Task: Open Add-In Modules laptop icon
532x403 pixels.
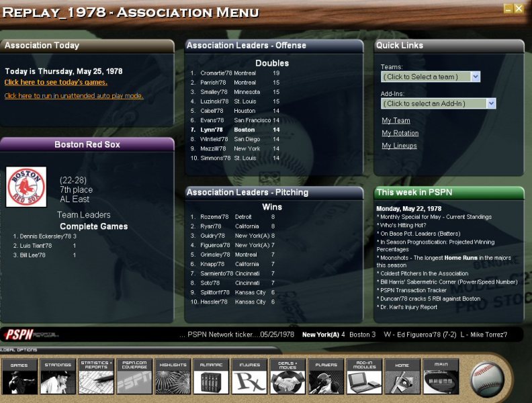Action: pos(365,377)
